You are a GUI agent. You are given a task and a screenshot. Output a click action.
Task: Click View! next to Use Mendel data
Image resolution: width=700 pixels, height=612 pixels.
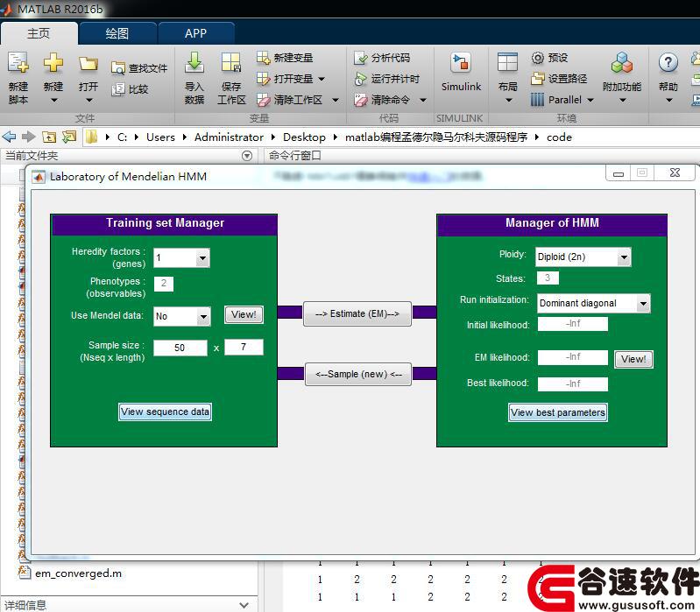pyautogui.click(x=244, y=315)
